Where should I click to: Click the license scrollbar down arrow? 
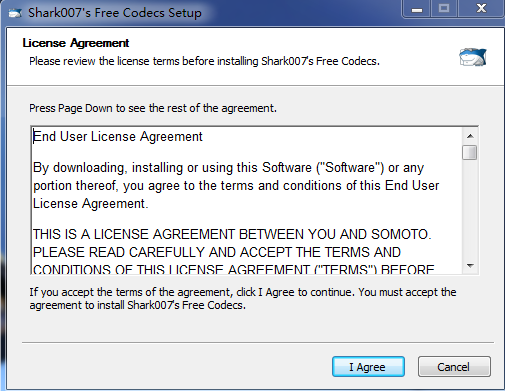[x=470, y=266]
